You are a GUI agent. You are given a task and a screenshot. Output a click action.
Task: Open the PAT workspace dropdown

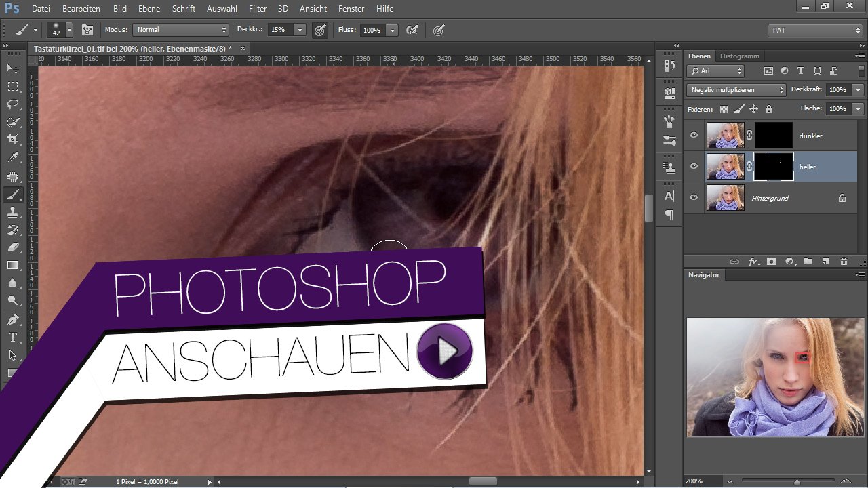pos(815,30)
